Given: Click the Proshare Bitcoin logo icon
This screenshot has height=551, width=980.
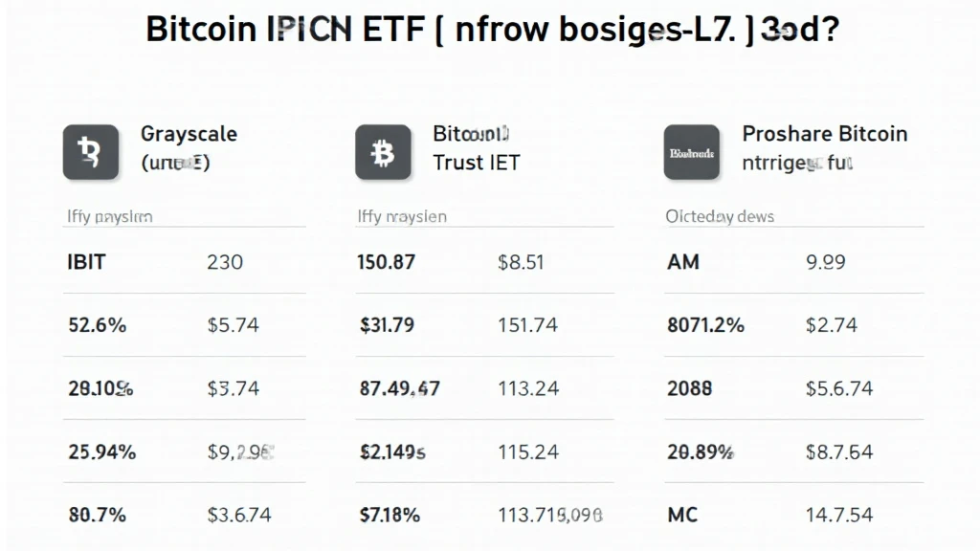Looking at the screenshot, I should (x=690, y=152).
